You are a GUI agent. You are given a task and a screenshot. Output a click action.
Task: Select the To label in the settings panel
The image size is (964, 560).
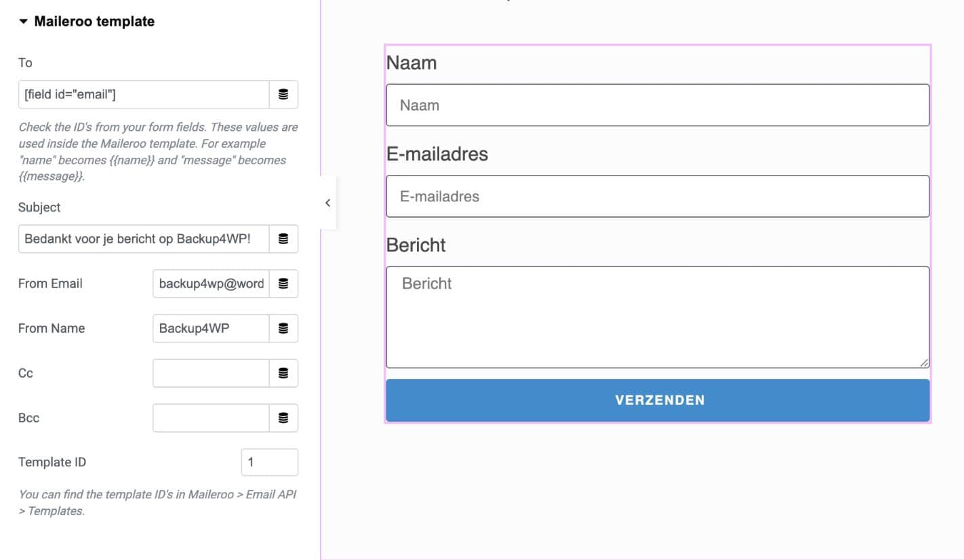(25, 63)
